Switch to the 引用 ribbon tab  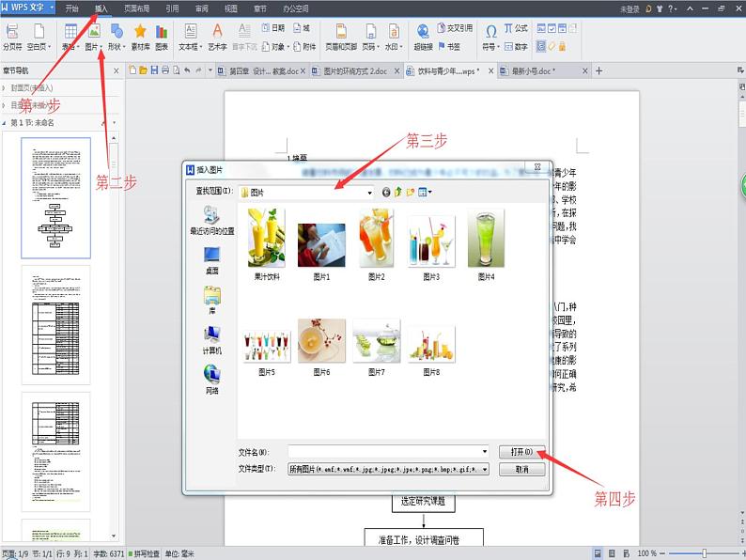click(x=172, y=8)
